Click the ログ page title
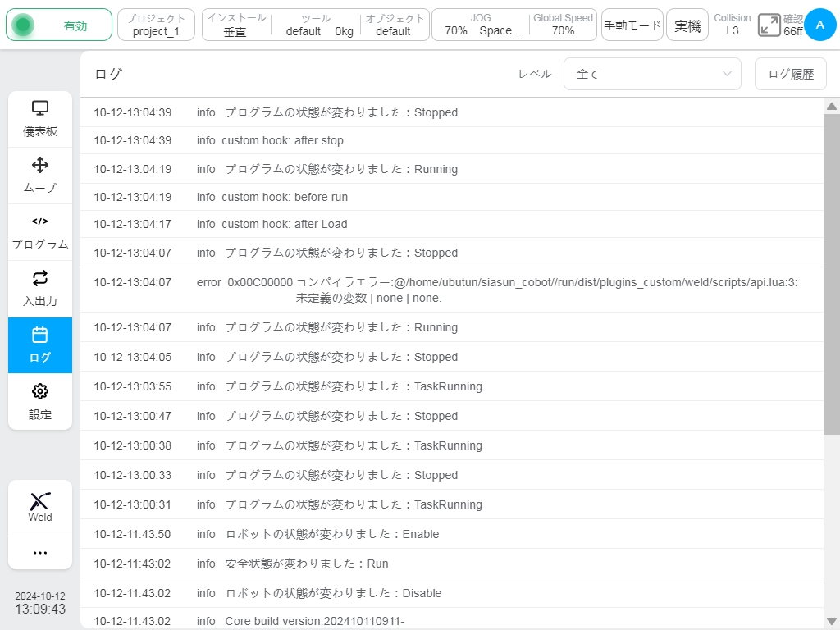The height and width of the screenshot is (630, 840). click(108, 74)
